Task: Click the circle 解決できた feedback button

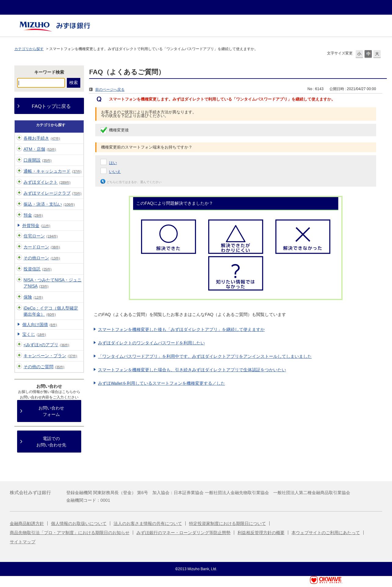Action: [169, 237]
